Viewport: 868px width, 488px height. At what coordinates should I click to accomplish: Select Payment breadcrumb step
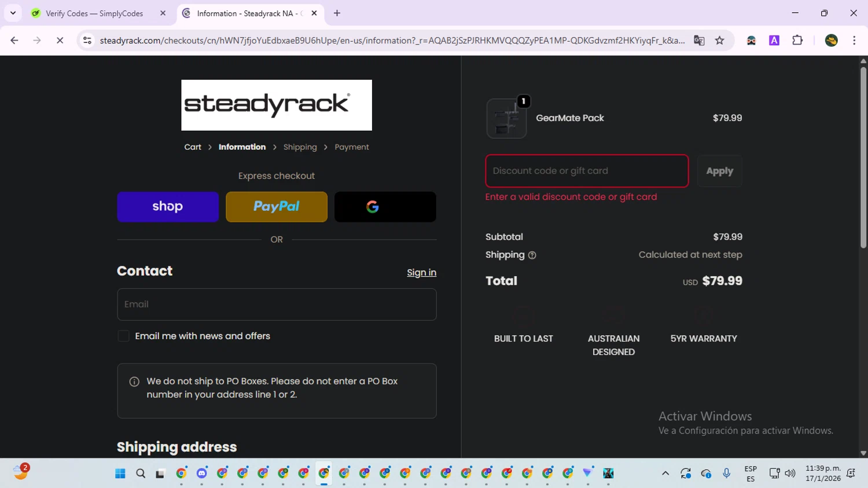(x=352, y=147)
